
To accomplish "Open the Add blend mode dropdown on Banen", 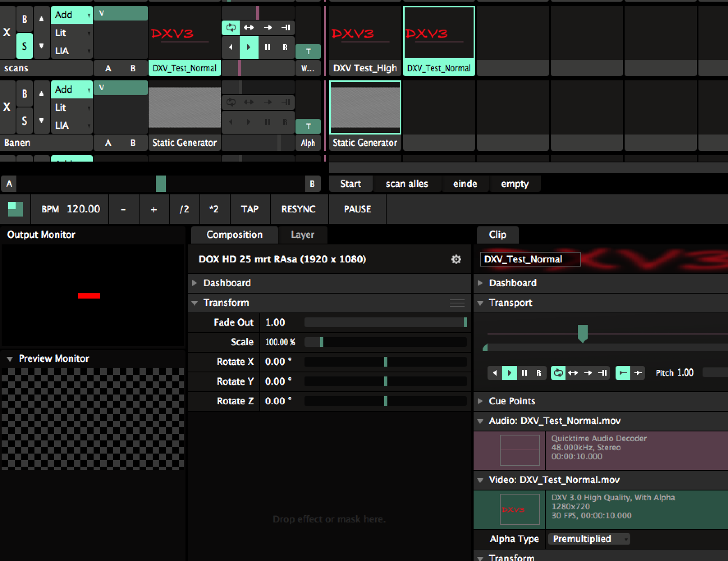I will pyautogui.click(x=71, y=89).
